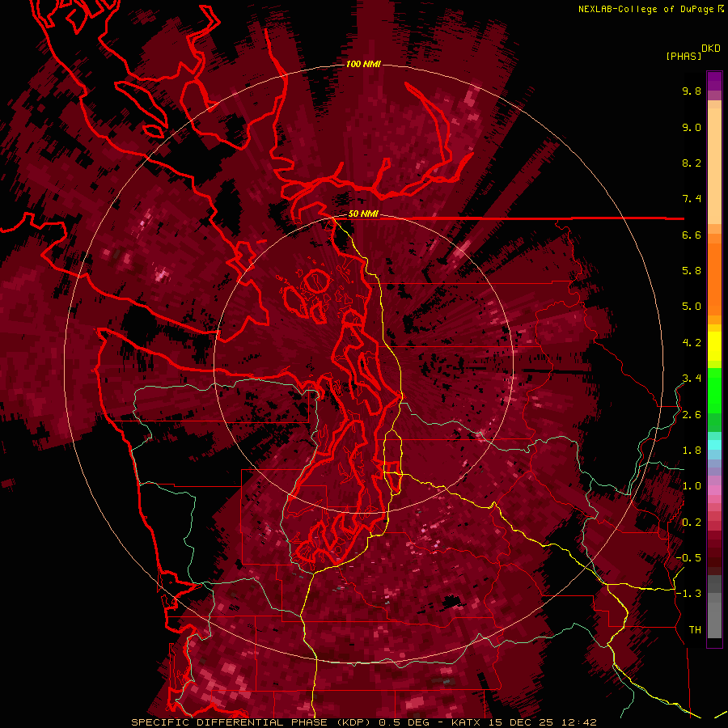Select the 6.6 scale value
This screenshot has width=728, height=728.
point(692,235)
